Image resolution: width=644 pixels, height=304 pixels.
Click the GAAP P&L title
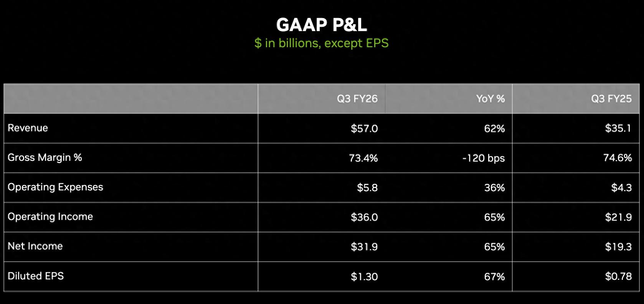click(x=322, y=25)
